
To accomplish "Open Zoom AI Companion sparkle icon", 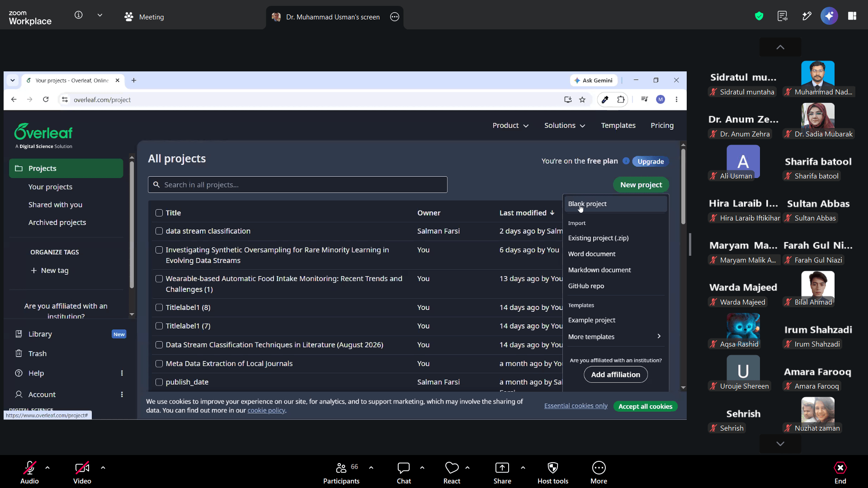I will (829, 16).
